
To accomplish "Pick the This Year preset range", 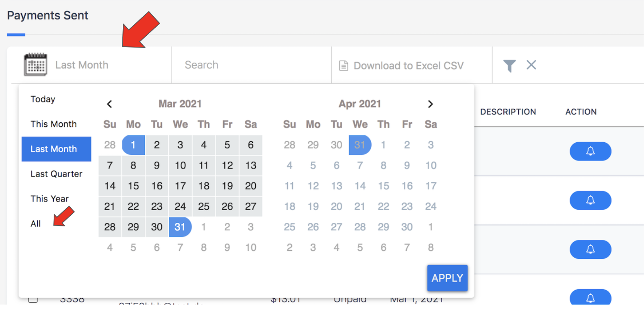I will pos(50,199).
